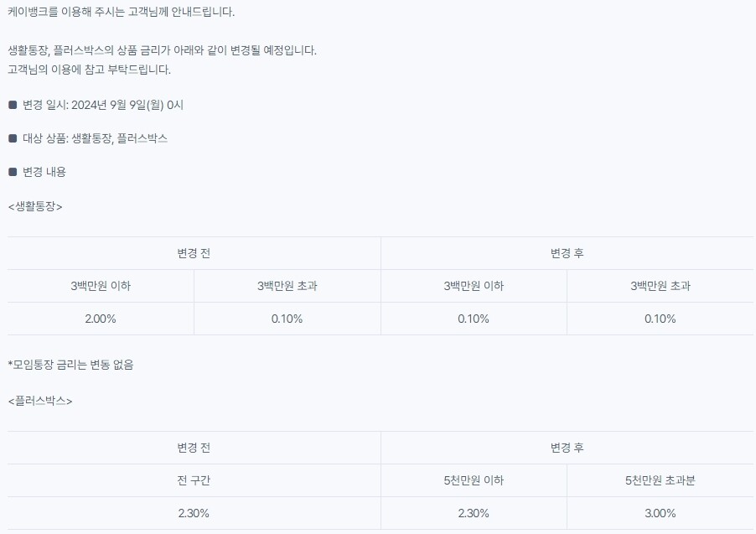Click the 변경 후 header in the 생활통장 table
Viewport: 756px width, 534px height.
567,253
